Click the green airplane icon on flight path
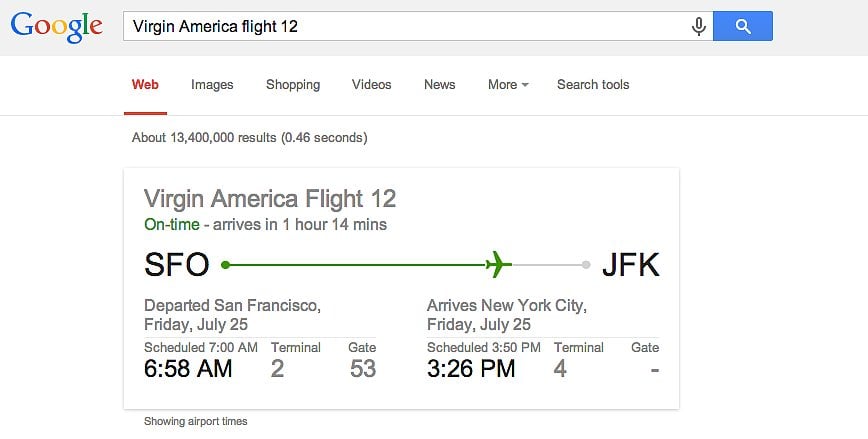 498,264
